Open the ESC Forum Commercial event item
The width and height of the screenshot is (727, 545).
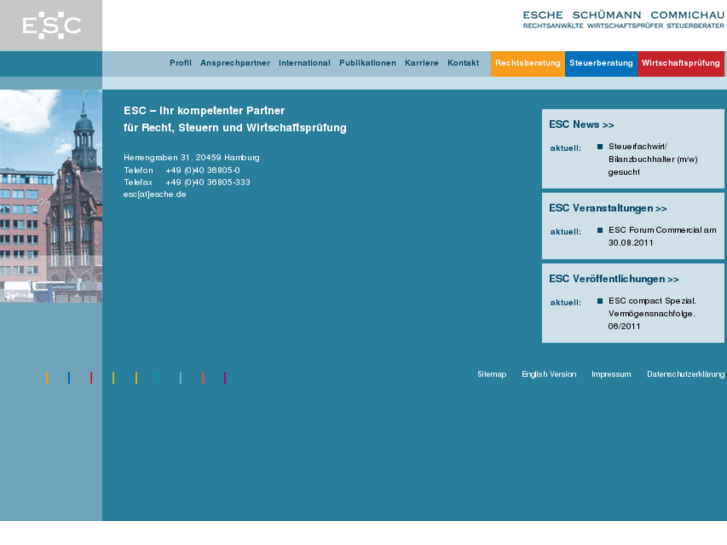(x=662, y=236)
